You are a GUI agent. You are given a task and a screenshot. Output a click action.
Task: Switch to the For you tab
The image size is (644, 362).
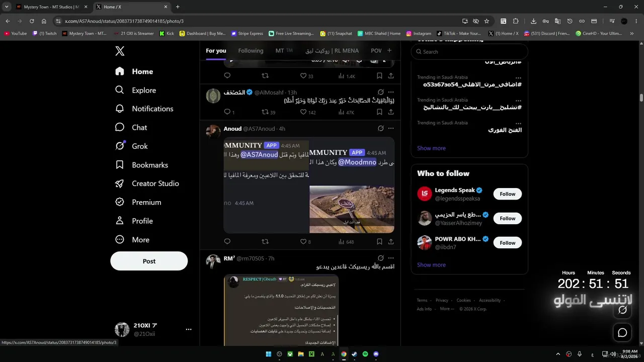tap(216, 51)
